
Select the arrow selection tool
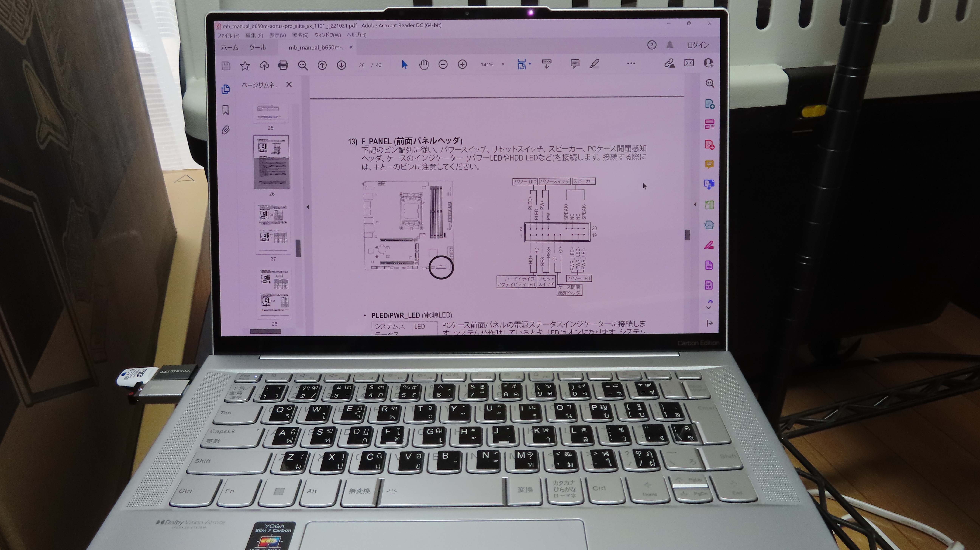(x=404, y=65)
